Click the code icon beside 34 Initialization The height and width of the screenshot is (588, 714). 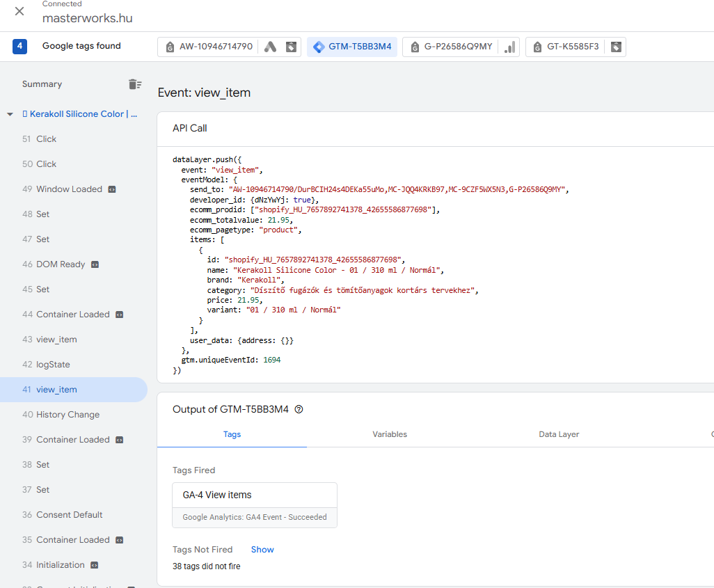(x=94, y=565)
